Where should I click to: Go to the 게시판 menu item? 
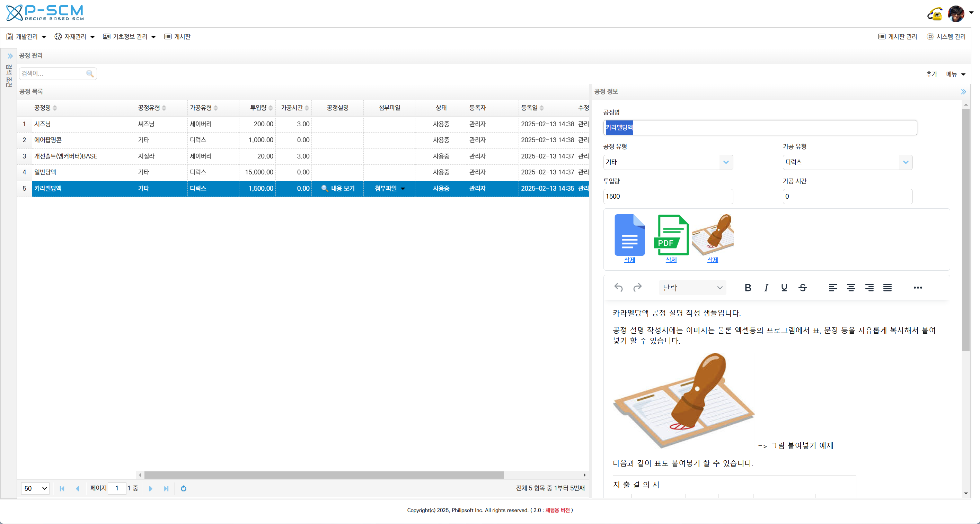177,36
